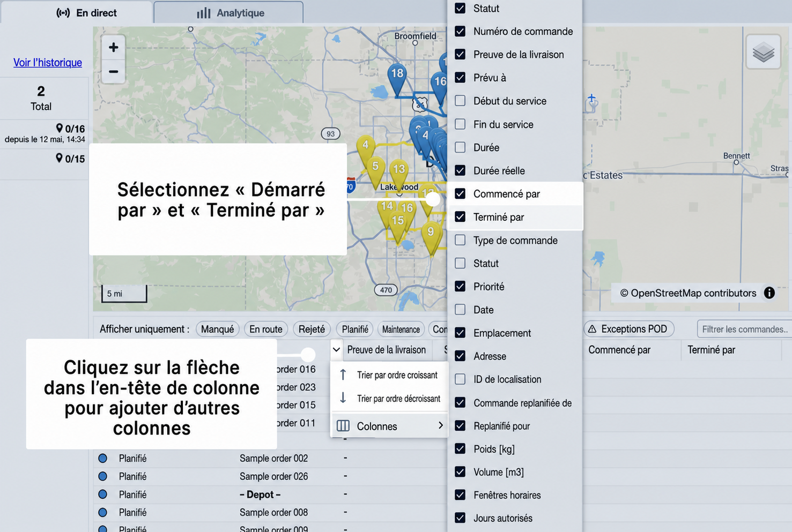The image size is (792, 532).
Task: Zoom out on the map with minus button
Action: point(113,71)
